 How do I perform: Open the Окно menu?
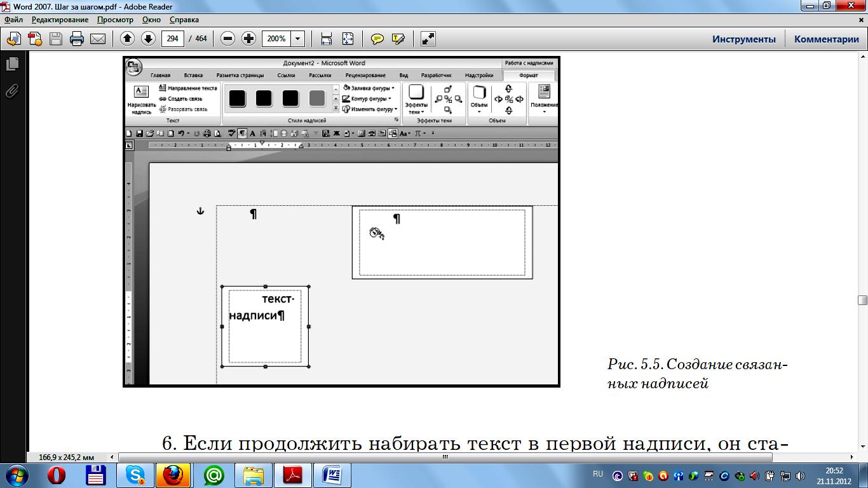(151, 20)
